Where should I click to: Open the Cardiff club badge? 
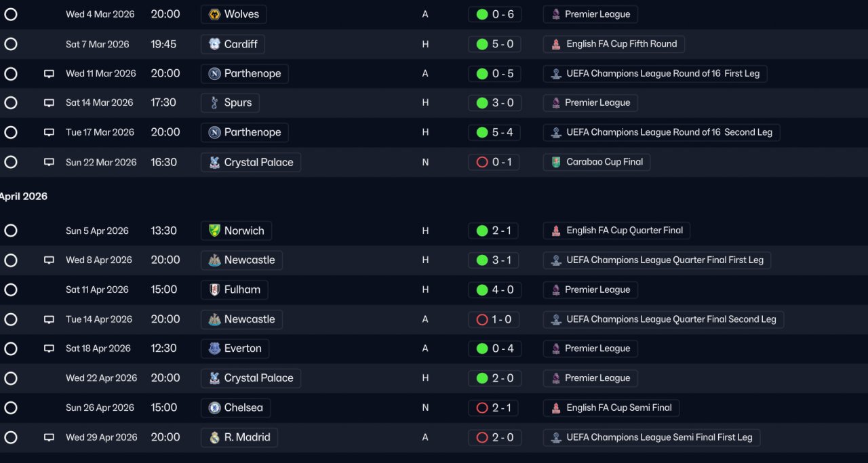click(214, 44)
